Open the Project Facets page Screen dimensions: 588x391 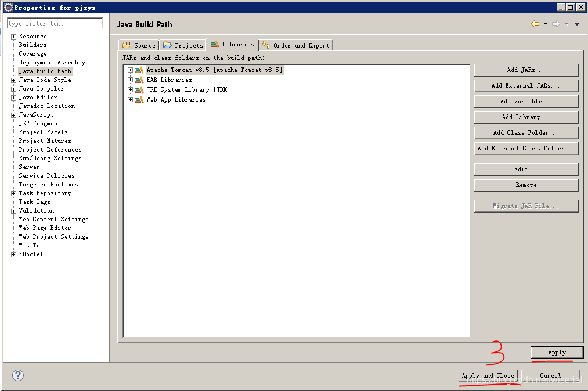(44, 132)
